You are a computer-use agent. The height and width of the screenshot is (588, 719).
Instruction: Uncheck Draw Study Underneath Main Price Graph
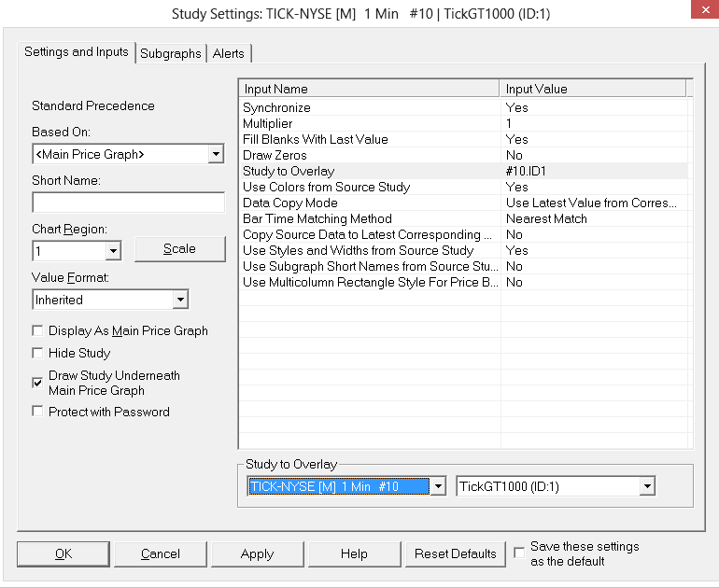(x=38, y=383)
